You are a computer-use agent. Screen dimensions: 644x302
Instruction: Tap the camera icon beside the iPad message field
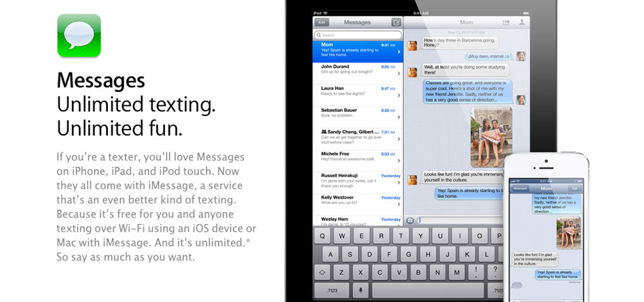click(x=410, y=221)
